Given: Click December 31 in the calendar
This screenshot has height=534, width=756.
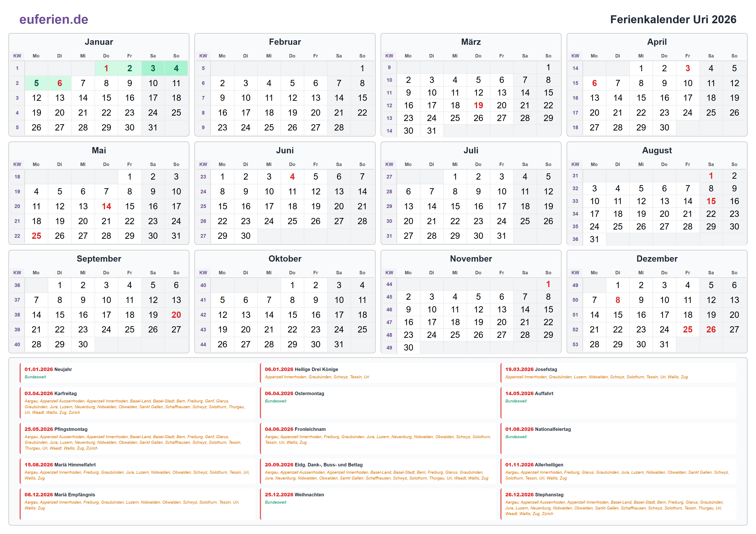Looking at the screenshot, I should [x=664, y=344].
